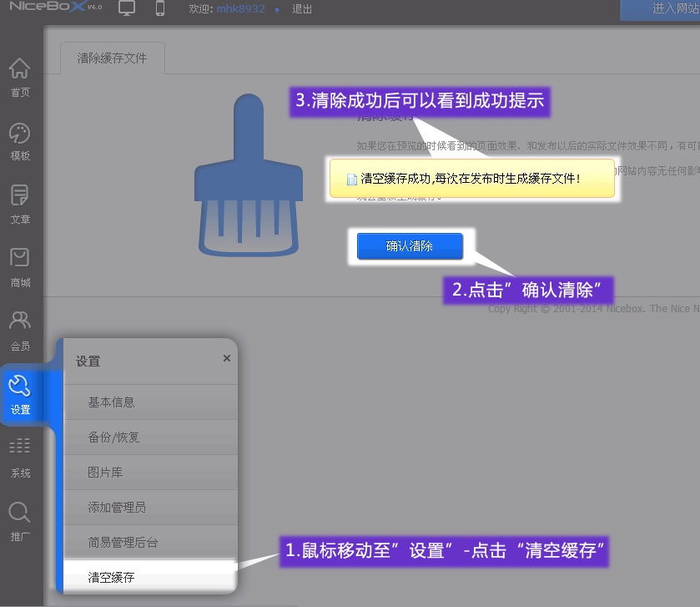
Task: Select 备份/恢复 in settings menu
Action: coord(113,438)
